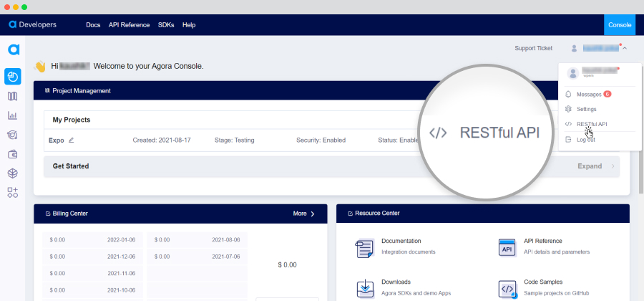Viewport: 644px width, 301px height.
Task: Click the avatar inside the account dropdown
Action: click(573, 73)
